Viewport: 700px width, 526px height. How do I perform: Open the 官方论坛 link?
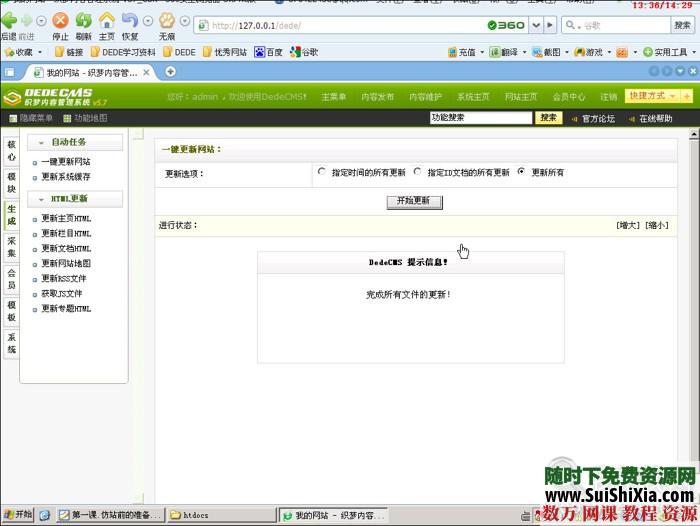point(593,119)
